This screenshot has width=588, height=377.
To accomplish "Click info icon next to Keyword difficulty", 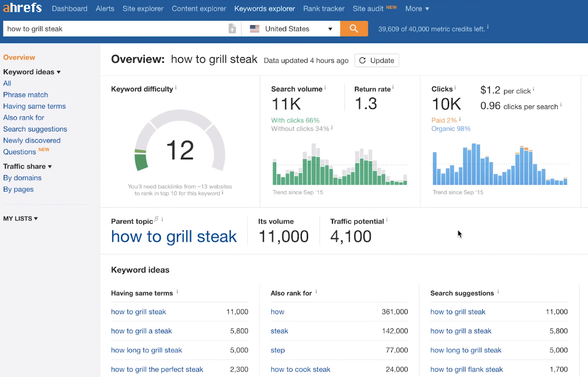I will 176,88.
